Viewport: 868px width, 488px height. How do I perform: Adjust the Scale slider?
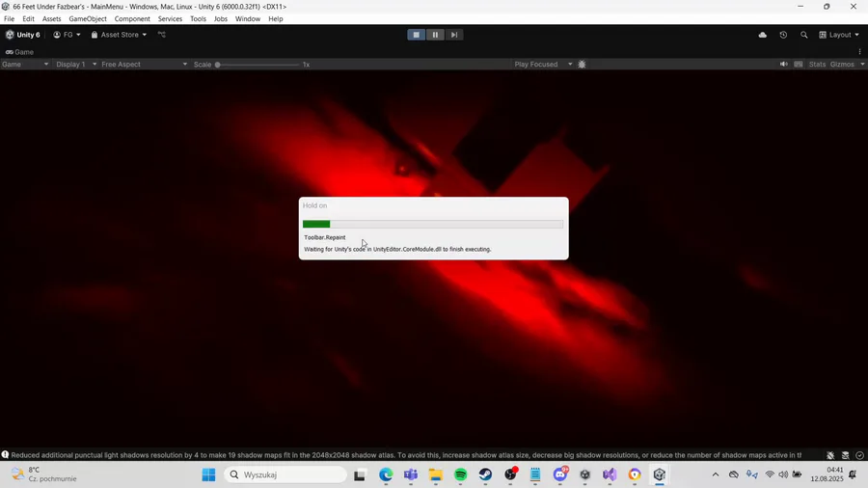point(258,65)
